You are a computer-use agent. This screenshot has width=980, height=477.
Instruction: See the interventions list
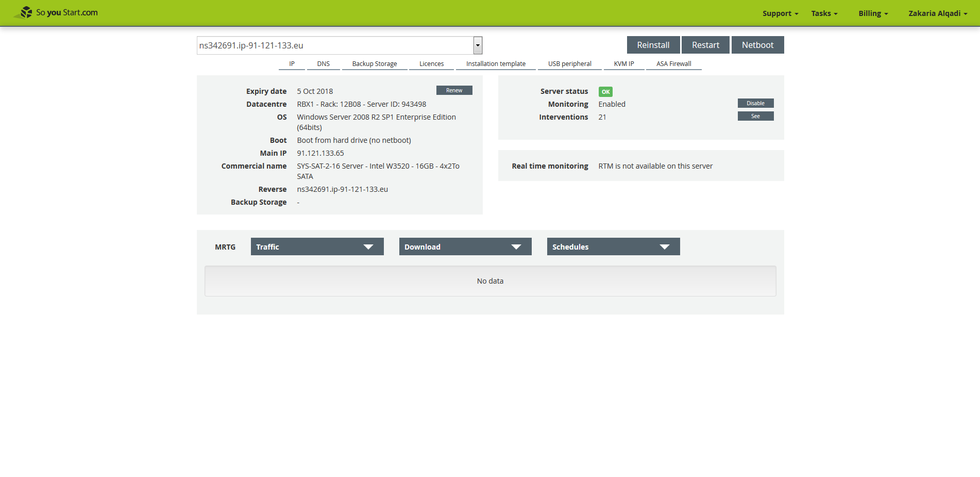755,116
